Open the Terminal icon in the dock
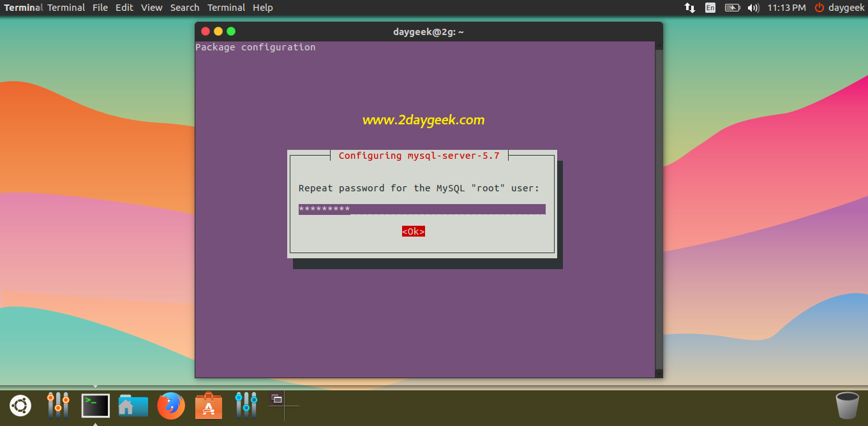 [x=96, y=406]
